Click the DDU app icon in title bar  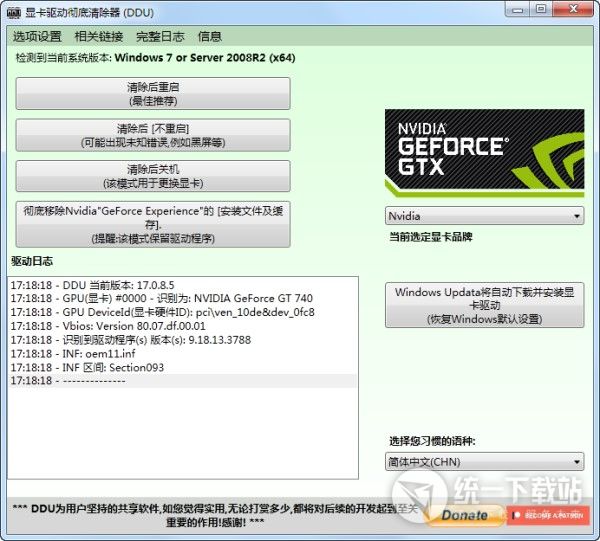click(x=13, y=13)
